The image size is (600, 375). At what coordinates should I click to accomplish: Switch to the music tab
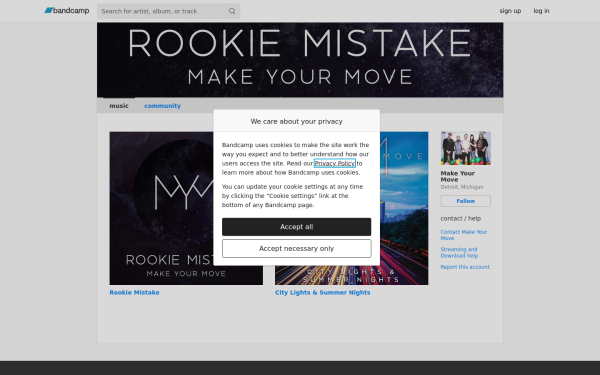pos(119,106)
